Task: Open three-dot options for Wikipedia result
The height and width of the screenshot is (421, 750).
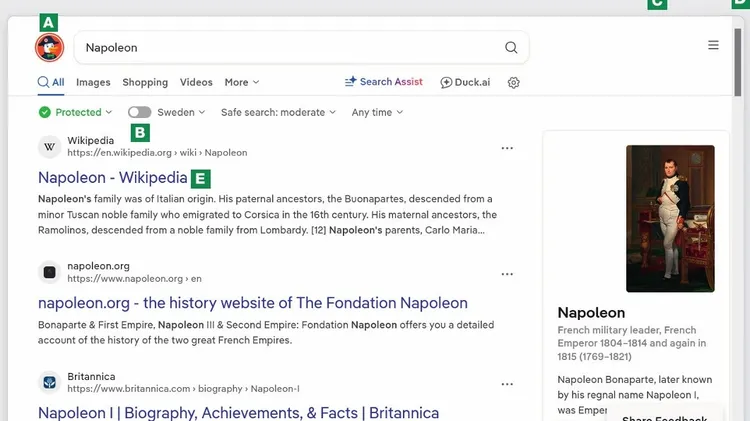Action: [x=507, y=148]
